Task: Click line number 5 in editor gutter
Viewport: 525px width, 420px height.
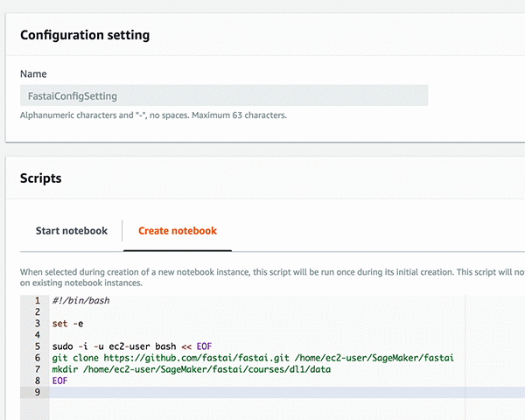Action: click(36, 346)
